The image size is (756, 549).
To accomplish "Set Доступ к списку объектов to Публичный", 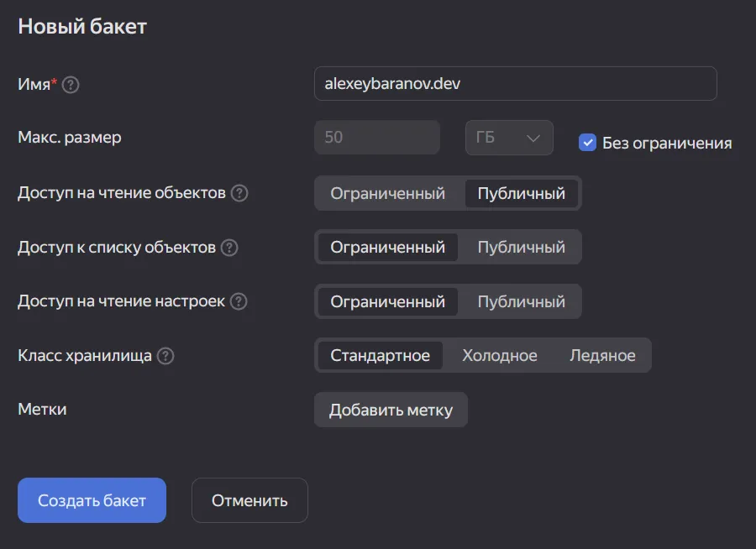I will tap(519, 247).
